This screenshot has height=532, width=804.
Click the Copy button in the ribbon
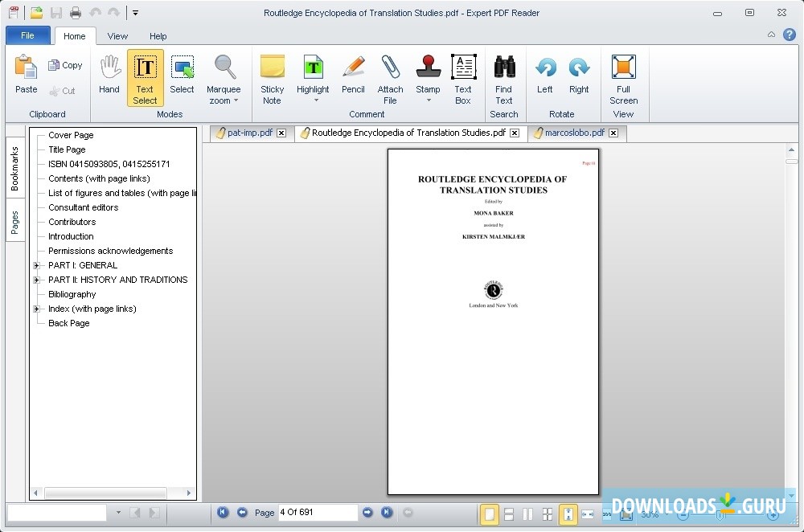[x=65, y=65]
